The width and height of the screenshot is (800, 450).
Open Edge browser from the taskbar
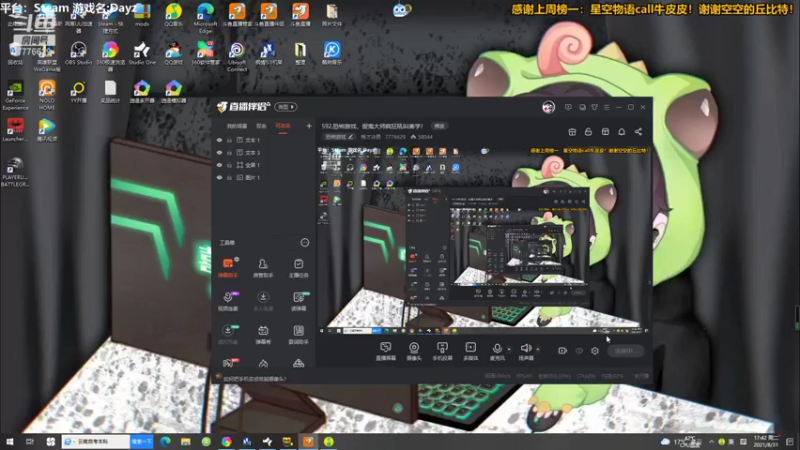[x=165, y=442]
